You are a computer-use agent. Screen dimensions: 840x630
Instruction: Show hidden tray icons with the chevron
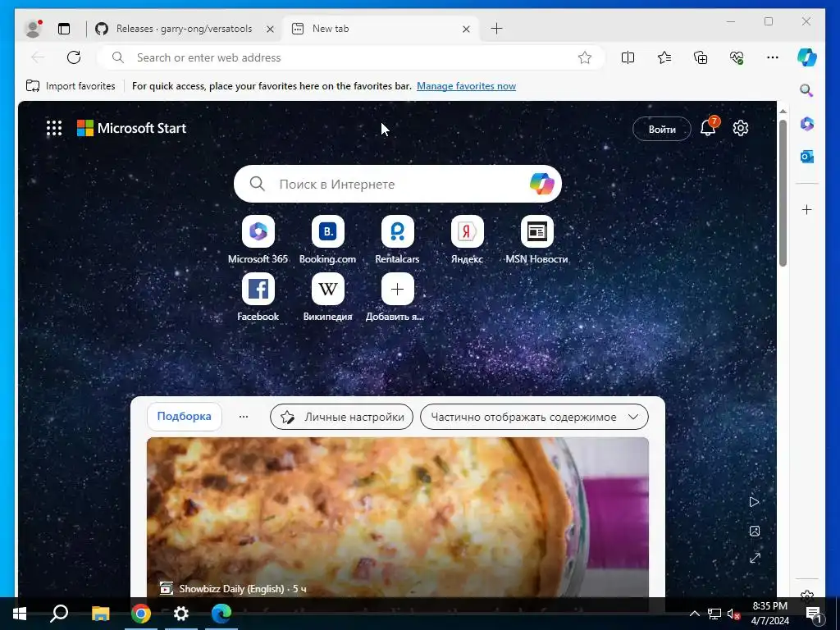(x=694, y=614)
